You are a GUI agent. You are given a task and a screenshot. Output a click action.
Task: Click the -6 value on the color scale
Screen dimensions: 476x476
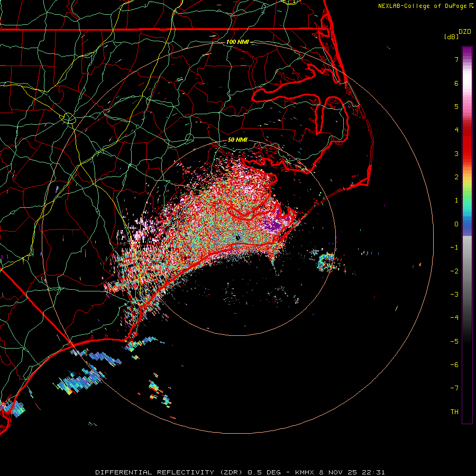(x=454, y=365)
